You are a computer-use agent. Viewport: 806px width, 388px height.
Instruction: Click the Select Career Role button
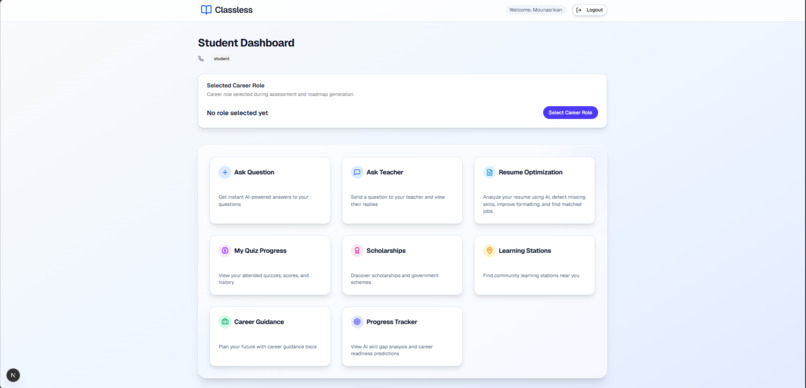[571, 113]
